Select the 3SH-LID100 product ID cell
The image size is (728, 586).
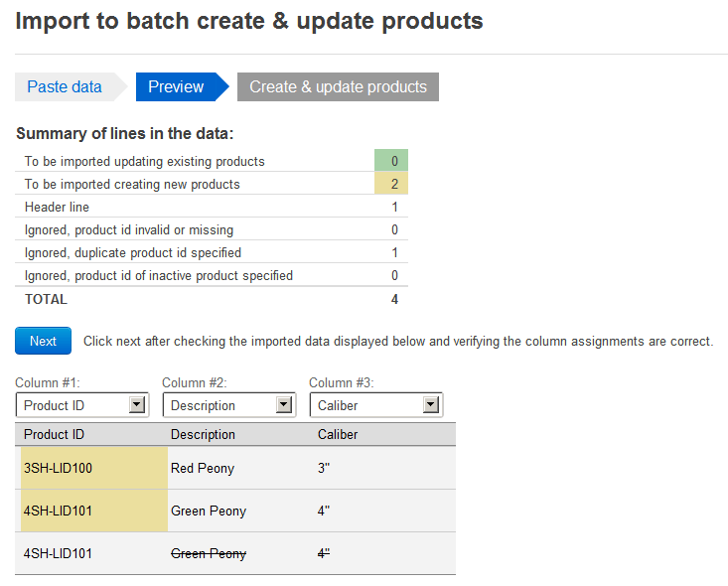pyautogui.click(x=94, y=468)
